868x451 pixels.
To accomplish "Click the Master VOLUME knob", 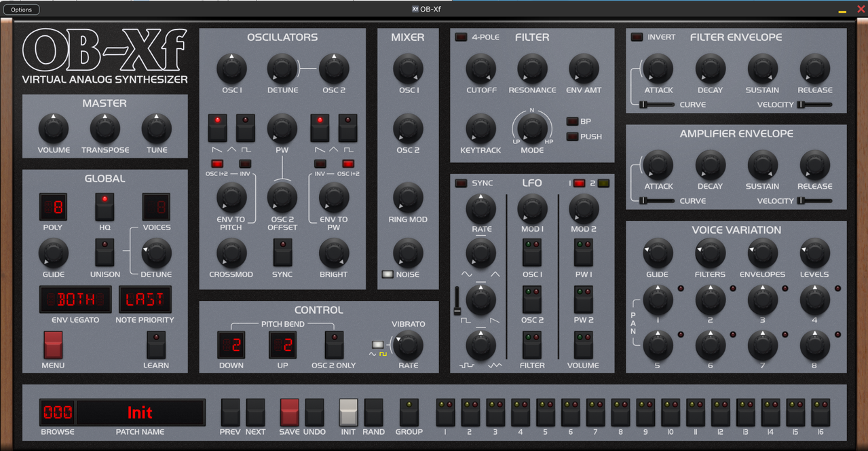I will (53, 128).
